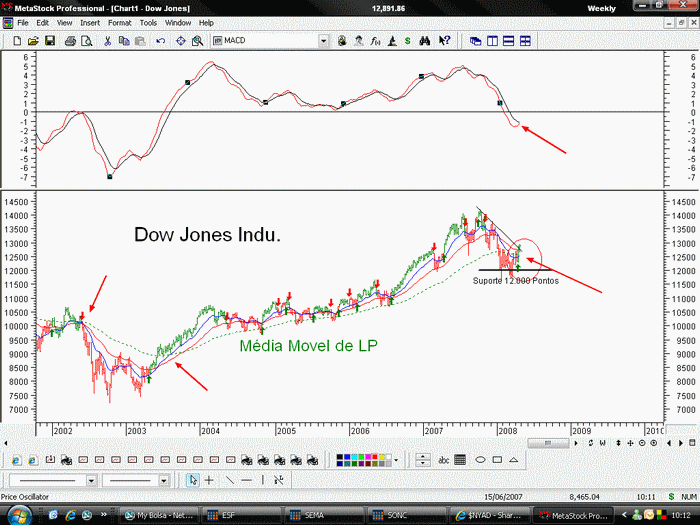
Task: Click the crosshair target toolbar icon
Action: (180, 41)
